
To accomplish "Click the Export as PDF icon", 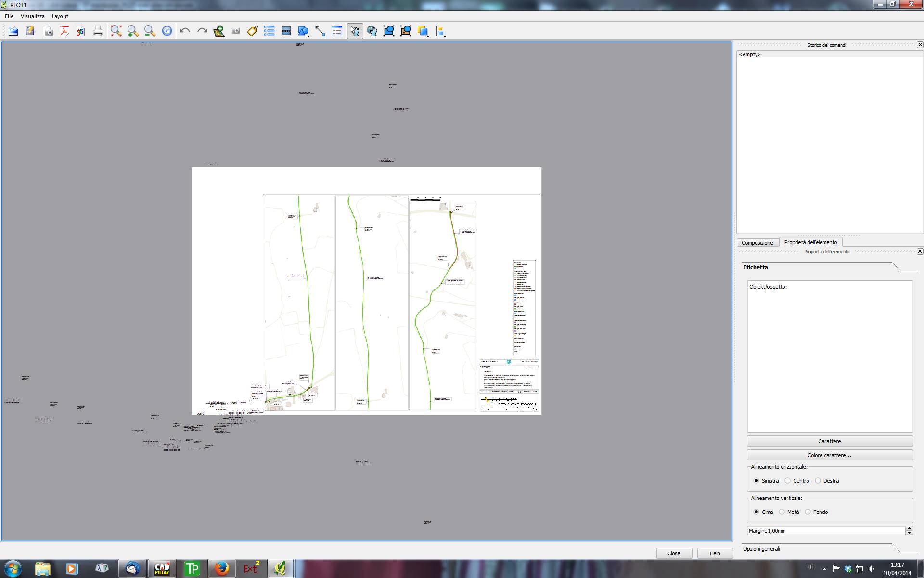I will [64, 31].
